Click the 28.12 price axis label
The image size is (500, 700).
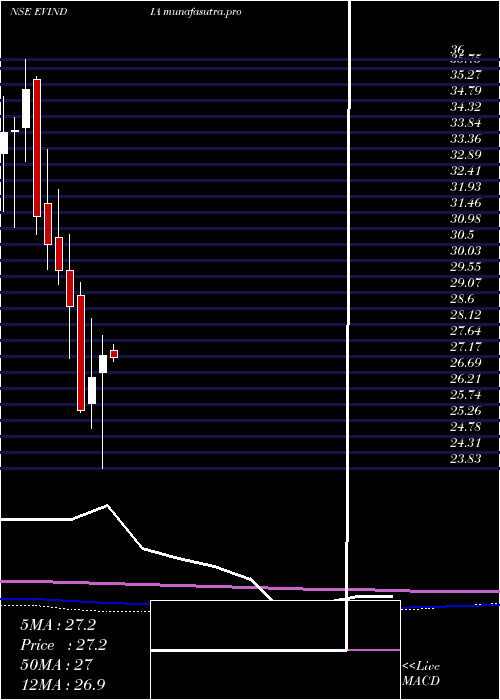[466, 316]
